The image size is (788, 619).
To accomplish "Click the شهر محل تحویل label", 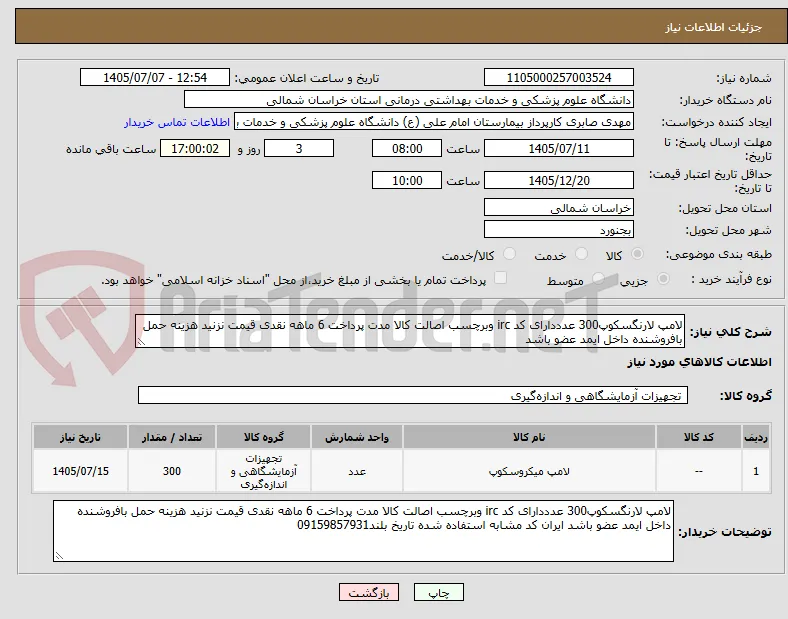I will [x=729, y=231].
